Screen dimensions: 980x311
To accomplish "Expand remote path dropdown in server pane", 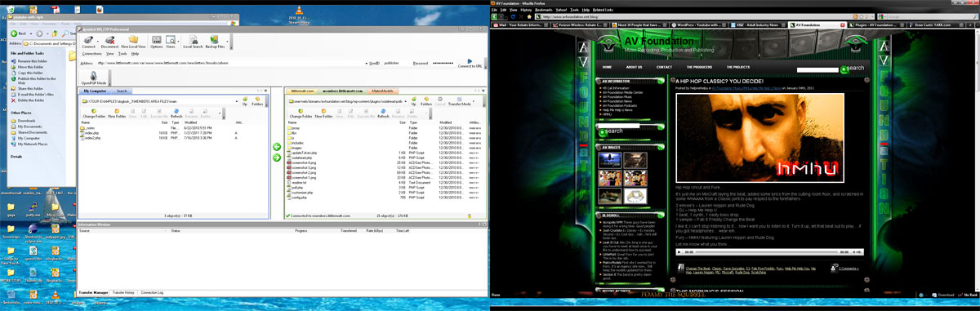I will (x=405, y=100).
